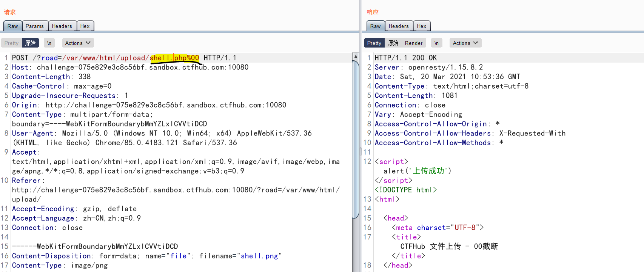Image resolution: width=644 pixels, height=272 pixels.
Task: Click the boundary=----WebKitFormBoundary text
Action: [x=109, y=124]
